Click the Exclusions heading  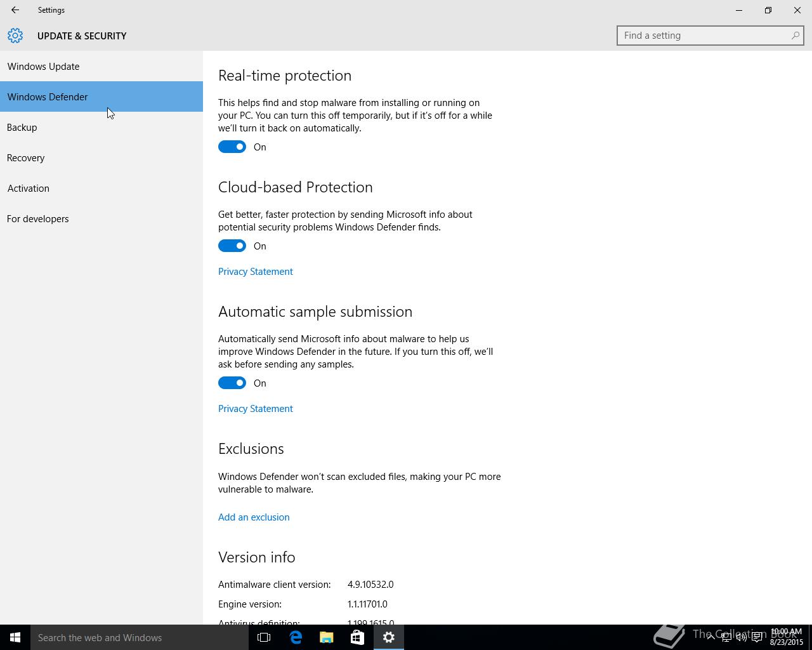251,448
